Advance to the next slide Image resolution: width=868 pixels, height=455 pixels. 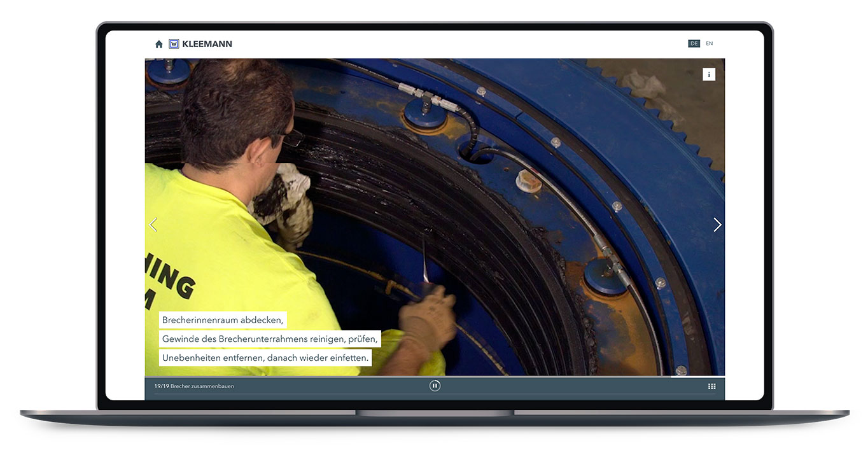(717, 225)
